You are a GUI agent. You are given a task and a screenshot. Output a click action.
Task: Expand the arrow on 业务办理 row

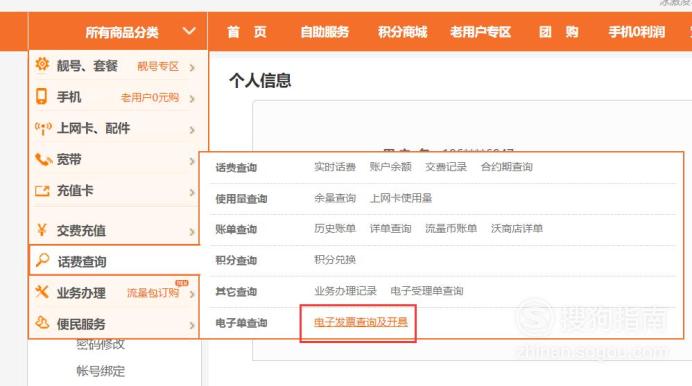pos(192,294)
